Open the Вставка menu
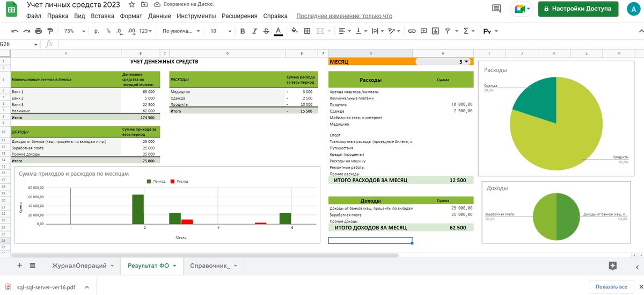The width and height of the screenshot is (644, 295). coord(103,16)
